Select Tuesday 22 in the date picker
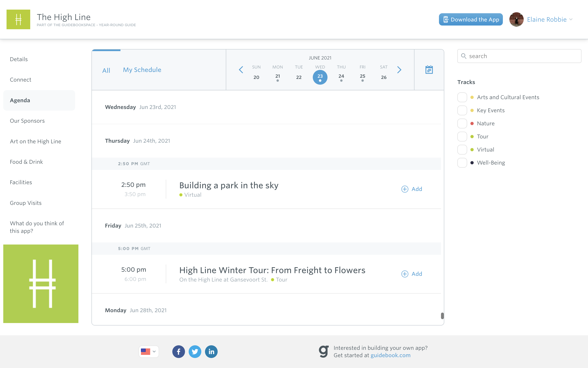This screenshot has width=588, height=368. click(299, 77)
